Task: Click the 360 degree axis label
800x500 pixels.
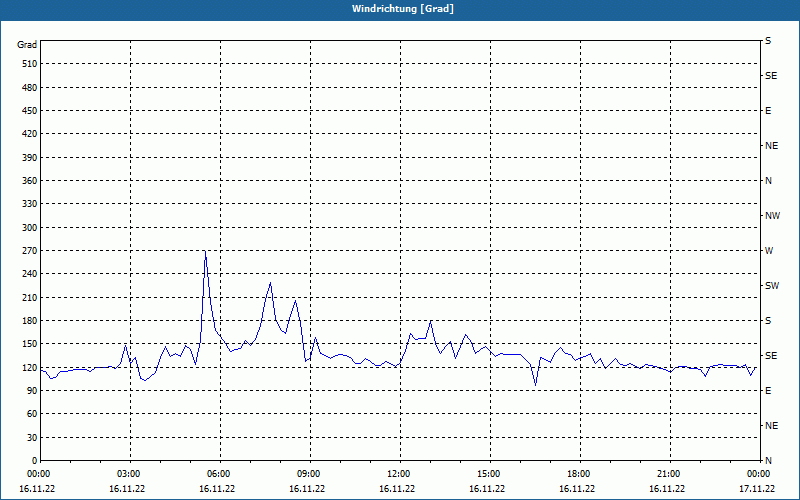Action: 30,181
